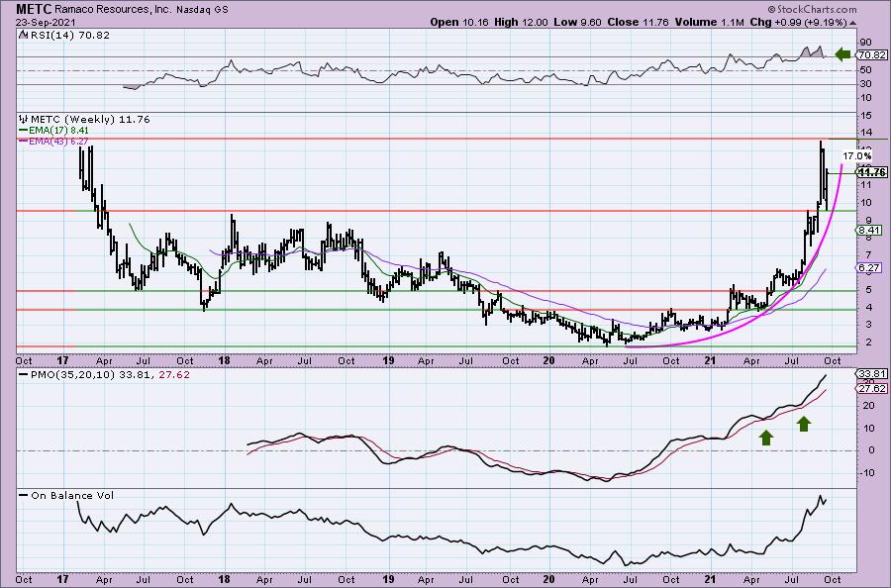
Task: Click the up-triangle change indicator icon
Action: click(853, 23)
